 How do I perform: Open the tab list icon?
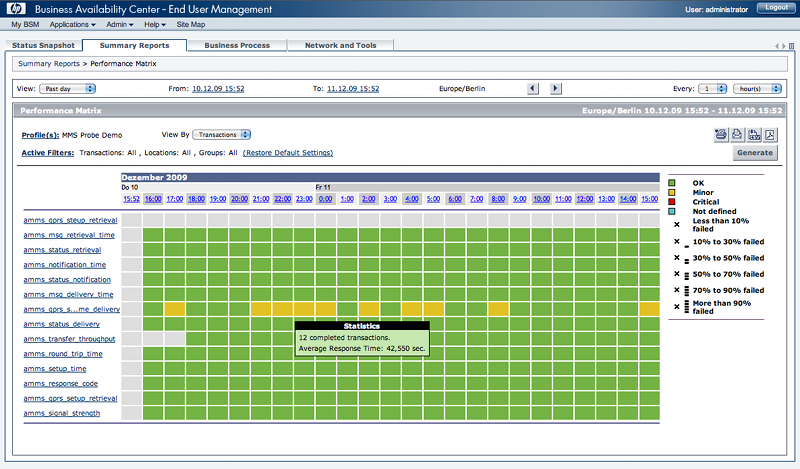(x=792, y=46)
